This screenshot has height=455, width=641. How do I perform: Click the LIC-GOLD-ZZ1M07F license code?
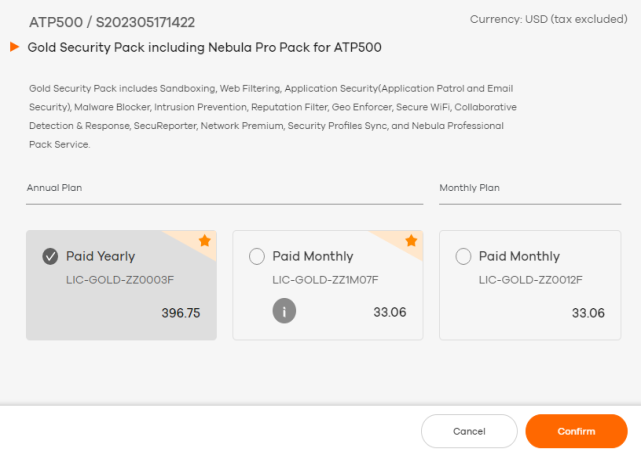[x=325, y=280]
